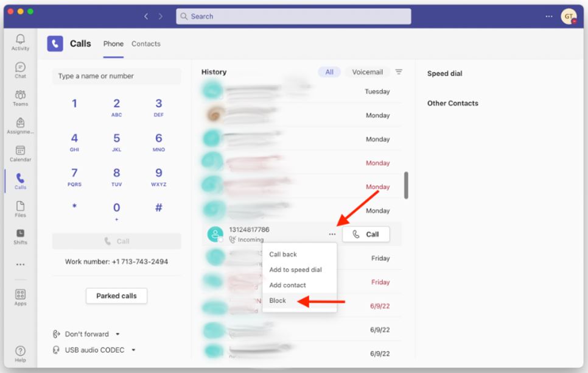The image size is (588, 373).
Task: Open the Shifts app
Action: (x=20, y=237)
